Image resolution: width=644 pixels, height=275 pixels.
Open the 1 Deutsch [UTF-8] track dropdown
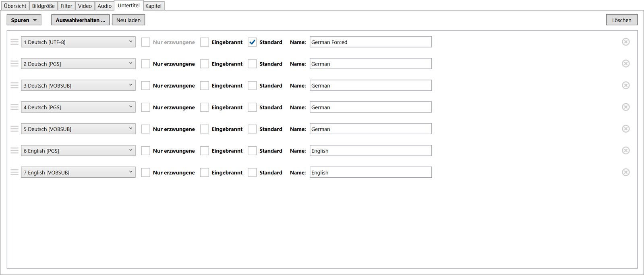coord(78,42)
